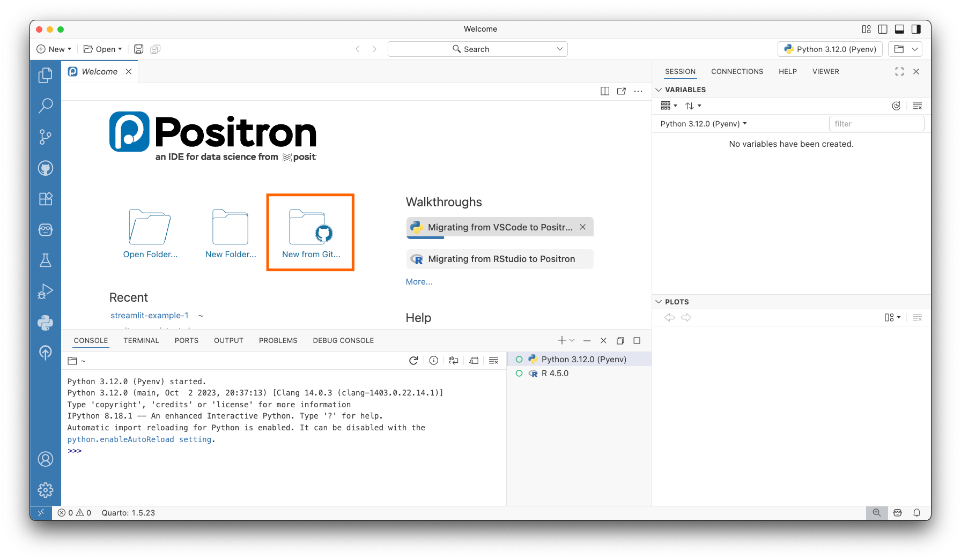Switch to the Connections tab
Viewport: 961px width, 560px height.
(x=737, y=71)
